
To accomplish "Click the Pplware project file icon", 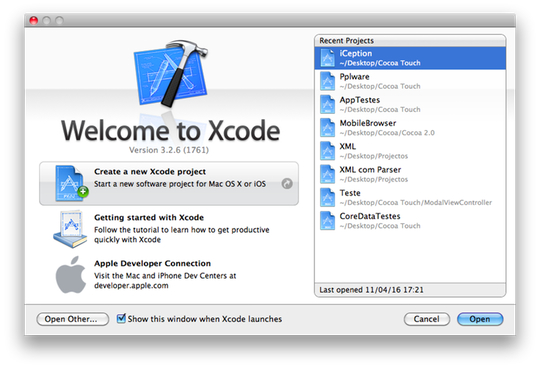I will [x=327, y=81].
